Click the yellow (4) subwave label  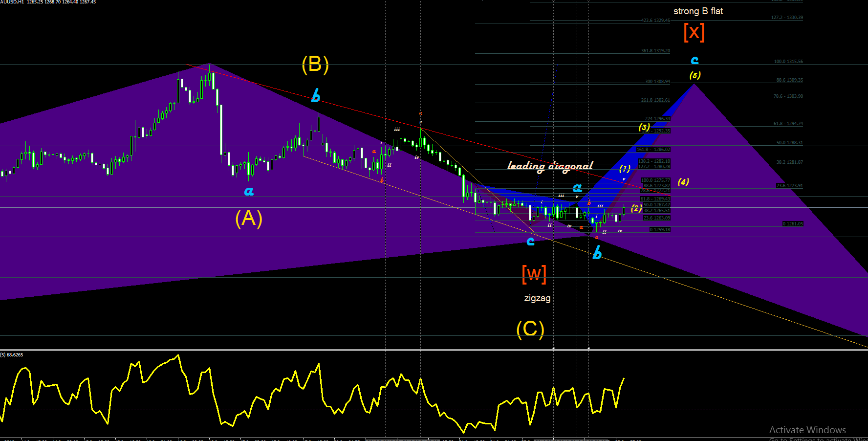[683, 182]
